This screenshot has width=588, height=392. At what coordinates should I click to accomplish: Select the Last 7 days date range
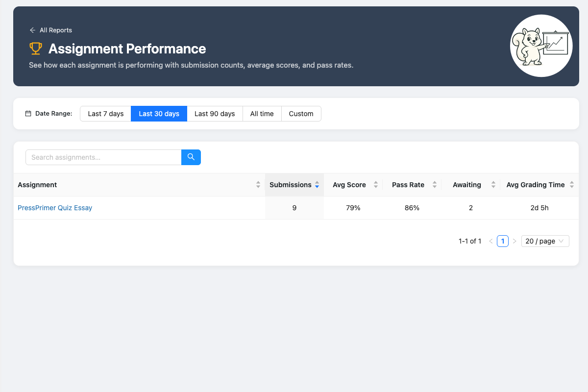(x=105, y=113)
